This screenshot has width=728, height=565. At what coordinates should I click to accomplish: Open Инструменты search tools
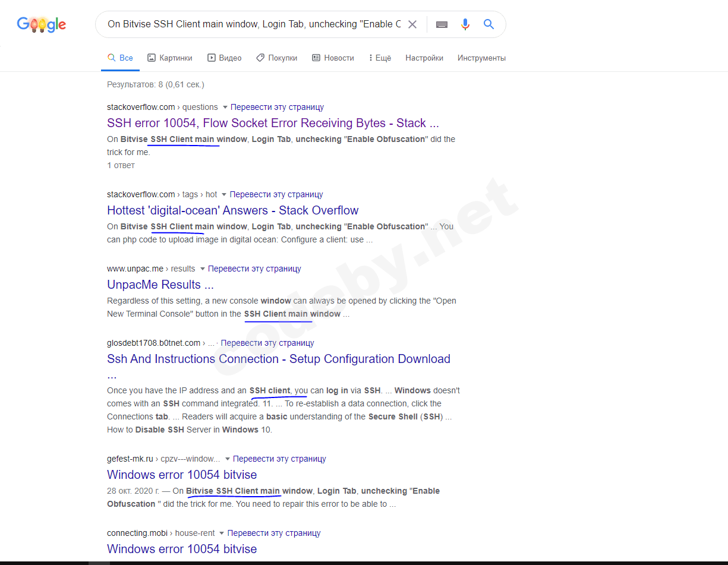[x=481, y=58]
